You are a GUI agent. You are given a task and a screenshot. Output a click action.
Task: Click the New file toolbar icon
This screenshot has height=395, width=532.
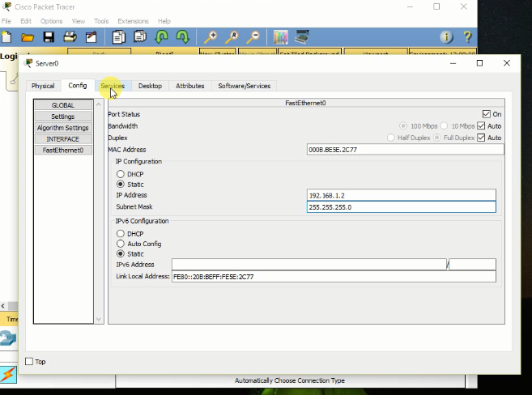point(6,37)
